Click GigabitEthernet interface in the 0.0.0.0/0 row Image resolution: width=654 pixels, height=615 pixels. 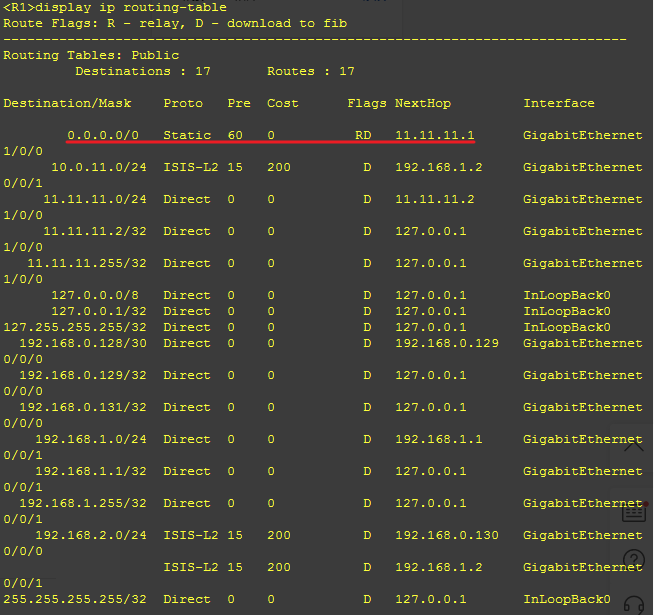(583, 135)
